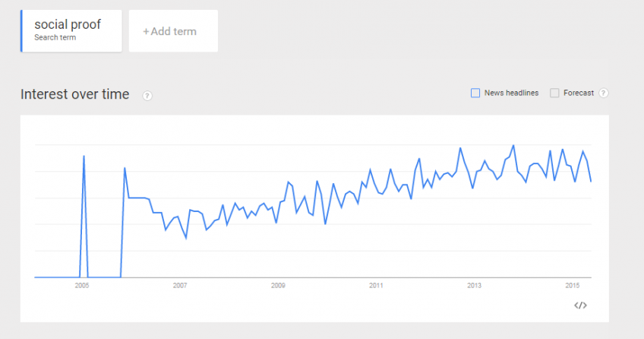Enable the News headlines checkbox
This screenshot has width=644, height=339.
point(475,93)
